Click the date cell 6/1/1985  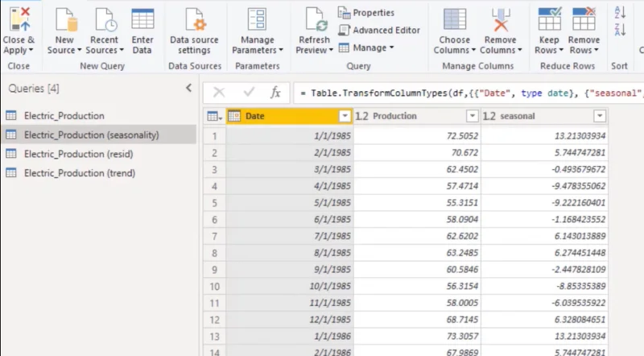290,220
